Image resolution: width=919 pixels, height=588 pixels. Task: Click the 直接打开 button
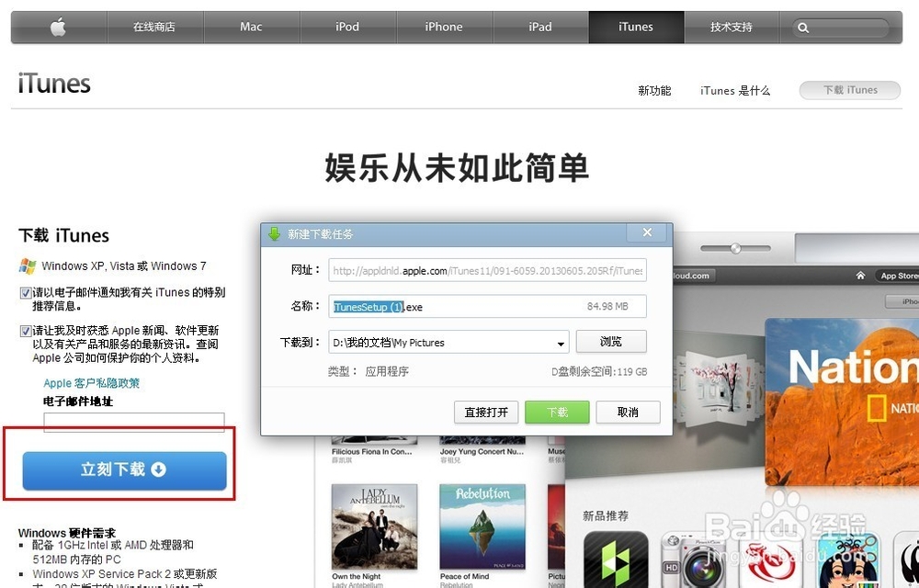(x=486, y=413)
